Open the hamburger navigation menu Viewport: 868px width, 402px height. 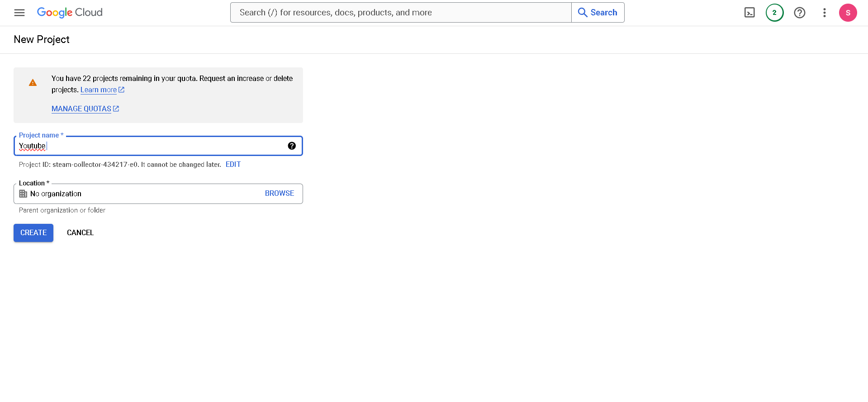coord(19,13)
